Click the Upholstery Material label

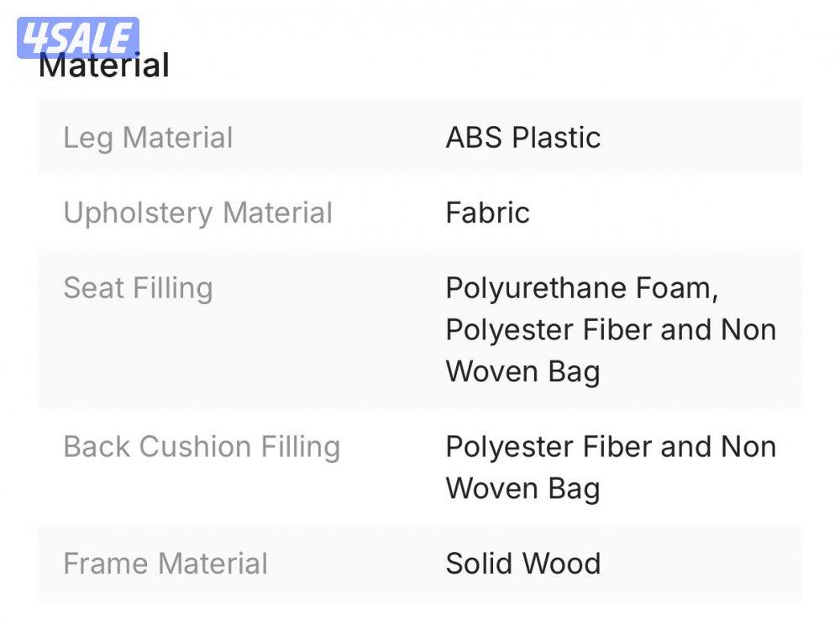point(197,213)
